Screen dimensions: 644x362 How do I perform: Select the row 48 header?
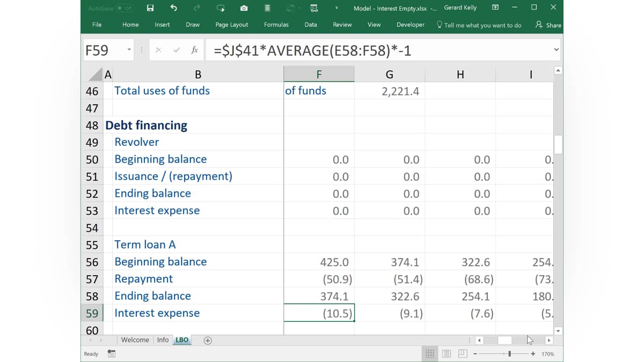pos(92,125)
